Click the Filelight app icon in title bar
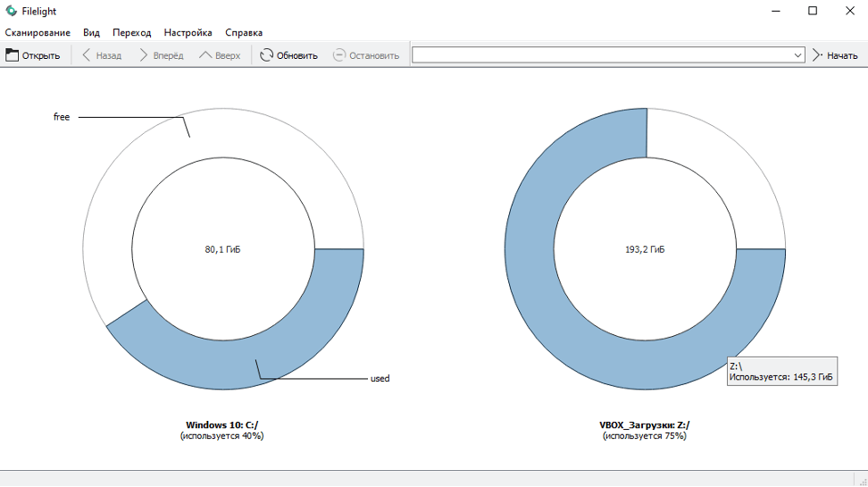This screenshot has height=487, width=868. coord(11,11)
